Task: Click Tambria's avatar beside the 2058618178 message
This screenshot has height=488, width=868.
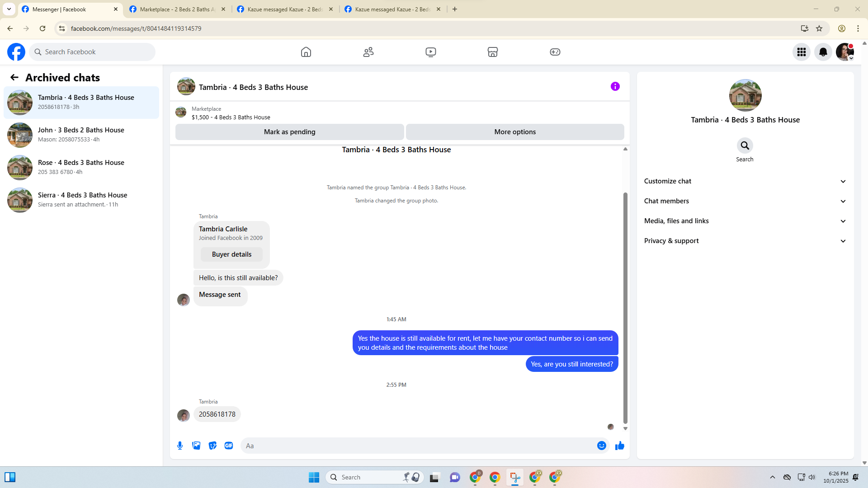Action: click(x=184, y=415)
